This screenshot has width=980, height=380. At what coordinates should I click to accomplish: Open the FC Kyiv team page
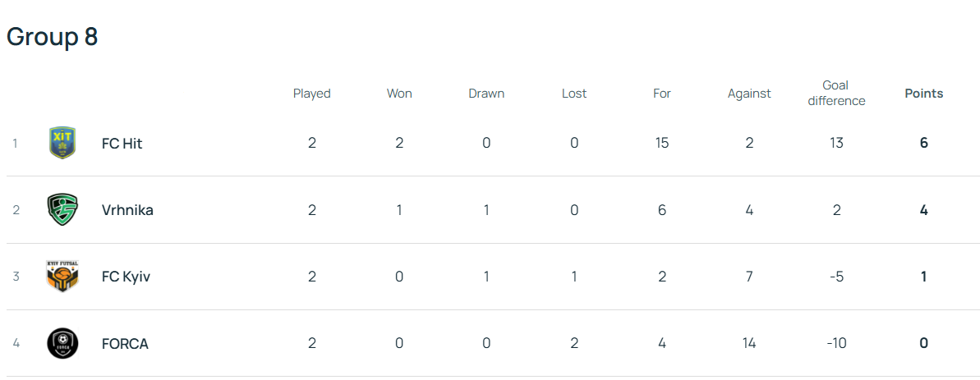point(126,277)
